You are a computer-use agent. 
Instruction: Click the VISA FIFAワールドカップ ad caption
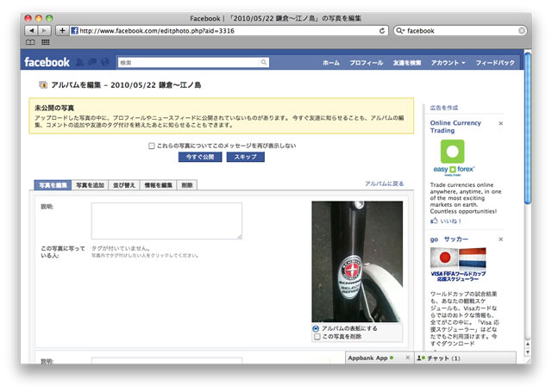(458, 276)
